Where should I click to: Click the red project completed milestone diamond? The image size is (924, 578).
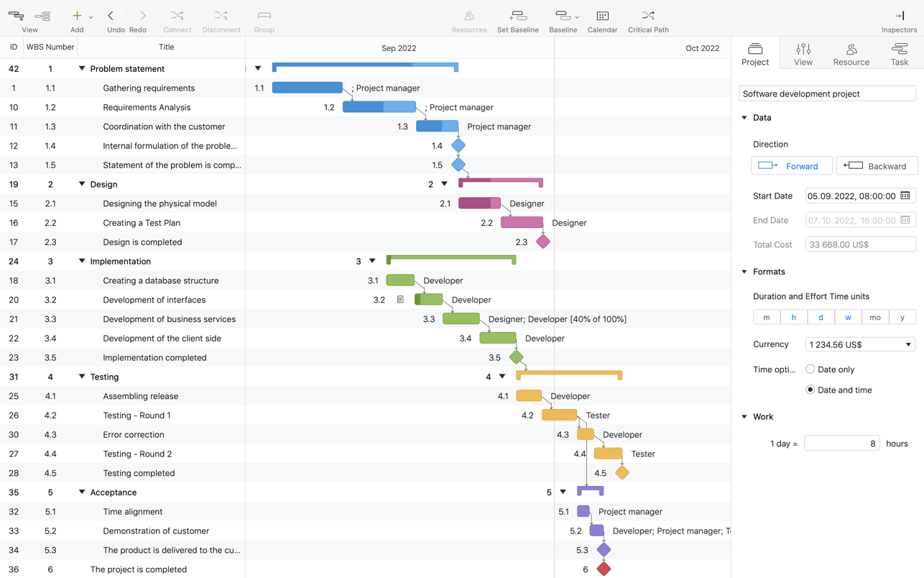[604, 569]
